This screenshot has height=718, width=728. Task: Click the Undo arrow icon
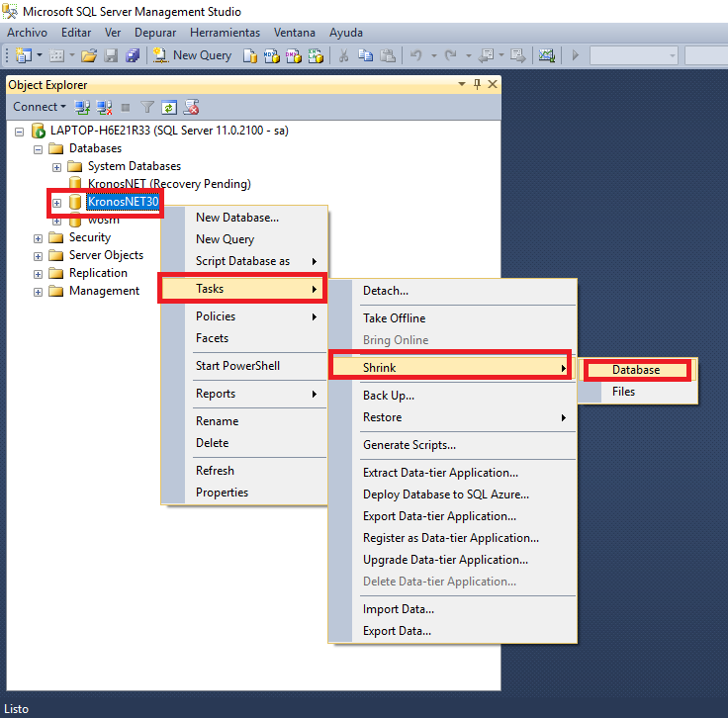click(x=416, y=55)
